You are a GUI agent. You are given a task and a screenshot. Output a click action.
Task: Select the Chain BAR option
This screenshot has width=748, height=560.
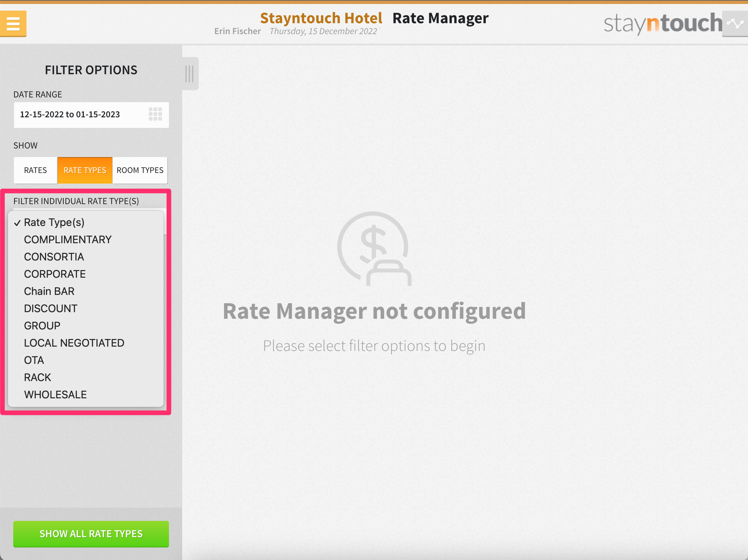click(x=49, y=292)
